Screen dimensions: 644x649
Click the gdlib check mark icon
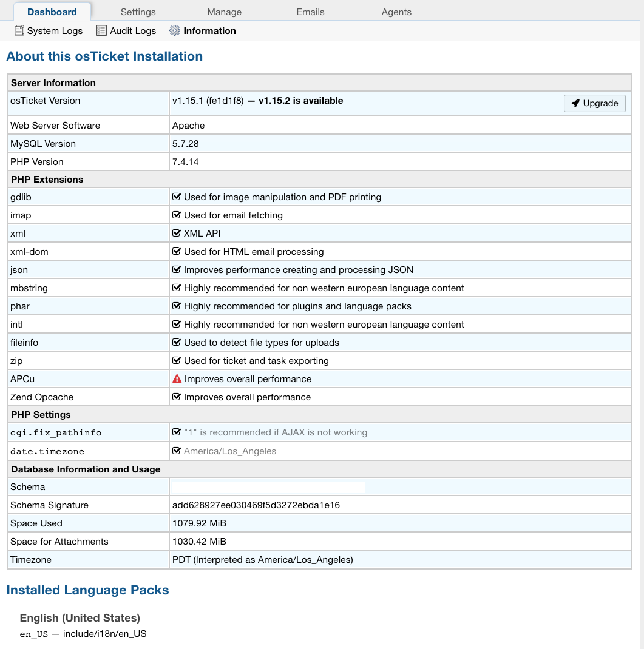pyautogui.click(x=177, y=197)
